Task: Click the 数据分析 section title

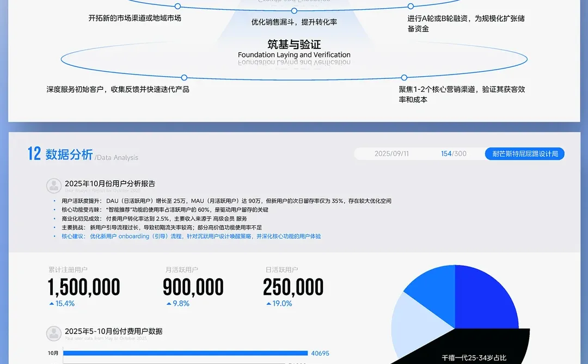Action: coord(69,155)
